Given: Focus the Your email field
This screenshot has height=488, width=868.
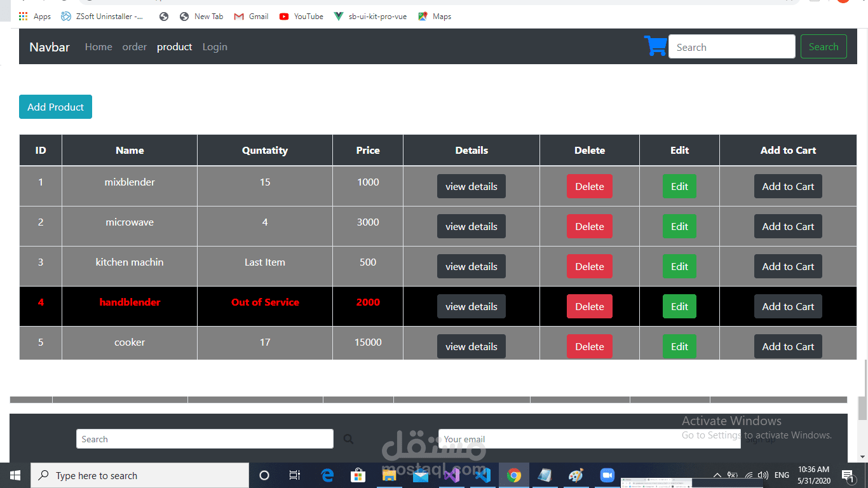Looking at the screenshot, I should click(589, 439).
